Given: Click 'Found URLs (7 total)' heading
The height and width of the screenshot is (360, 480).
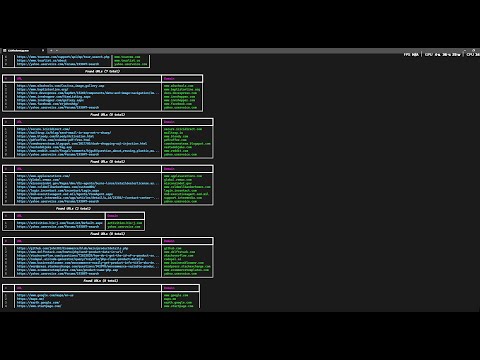Looking at the screenshot, I should click(x=102, y=71).
